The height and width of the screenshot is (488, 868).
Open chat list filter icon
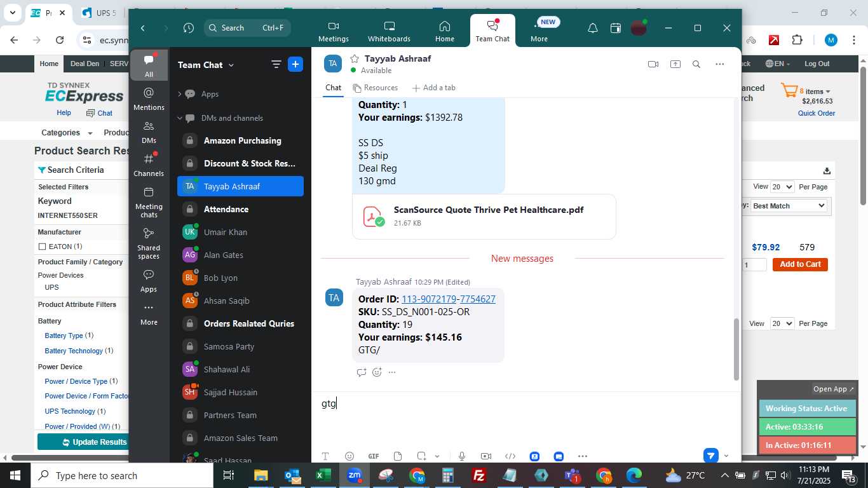[276, 64]
